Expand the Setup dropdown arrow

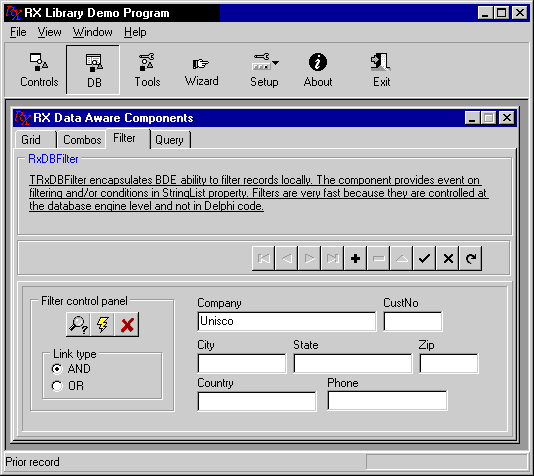point(276,63)
